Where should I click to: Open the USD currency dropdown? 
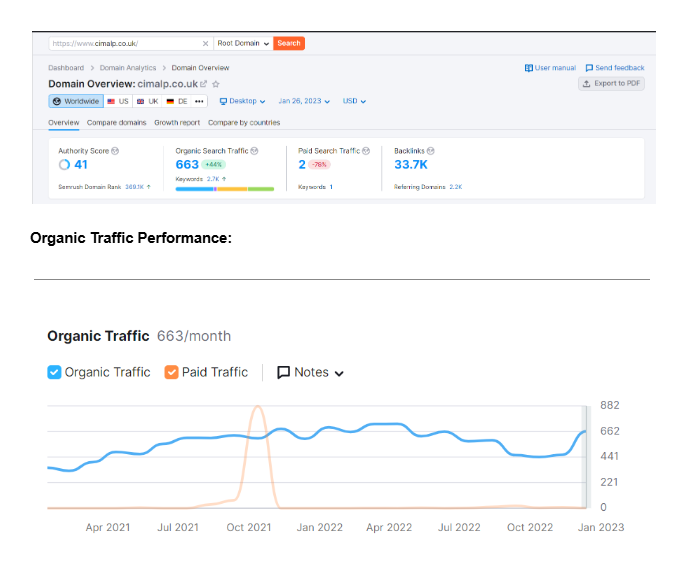coord(354,101)
